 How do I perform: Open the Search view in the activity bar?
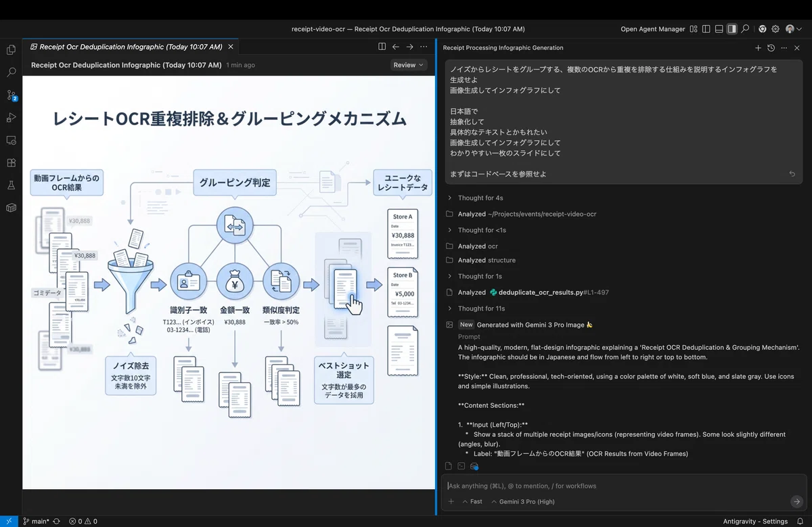click(x=11, y=72)
